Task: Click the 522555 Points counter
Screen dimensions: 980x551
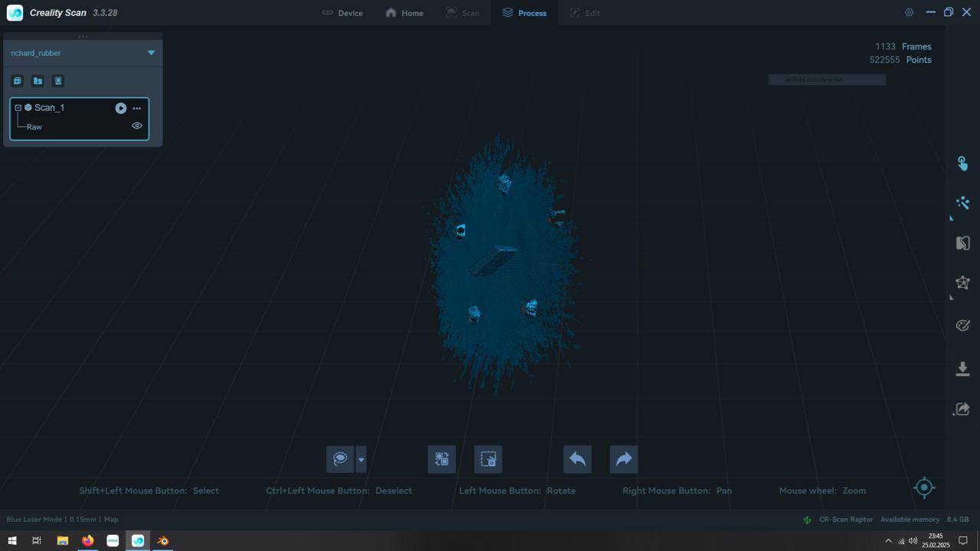Action: 900,60
